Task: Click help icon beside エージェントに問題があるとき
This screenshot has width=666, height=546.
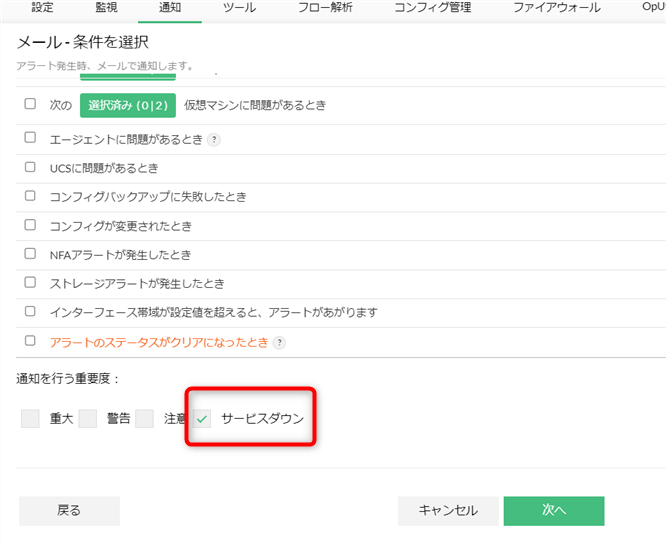Action: point(214,140)
